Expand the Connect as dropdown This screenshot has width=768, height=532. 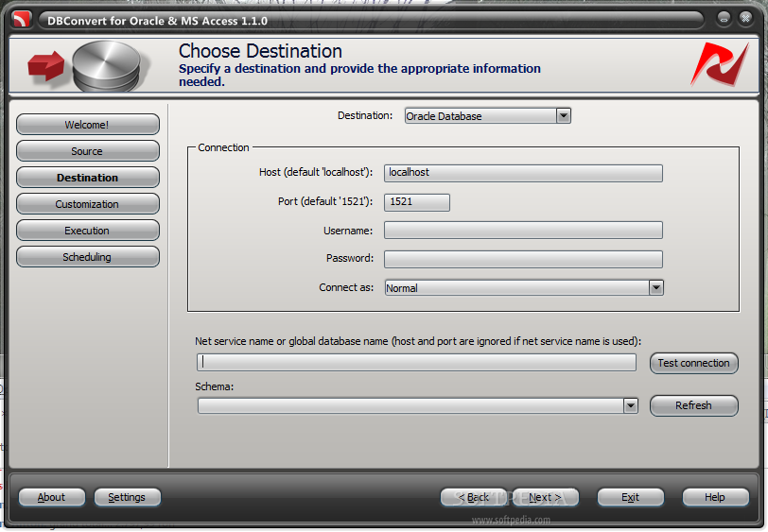point(655,288)
